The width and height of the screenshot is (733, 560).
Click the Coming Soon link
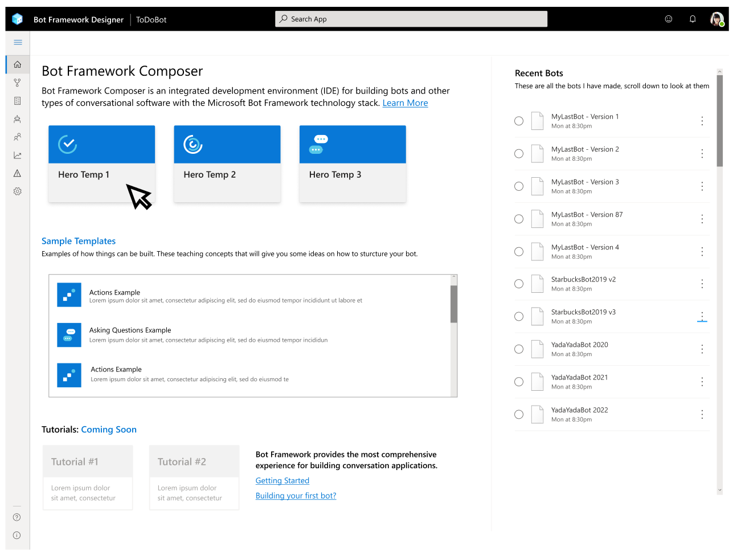pyautogui.click(x=109, y=430)
